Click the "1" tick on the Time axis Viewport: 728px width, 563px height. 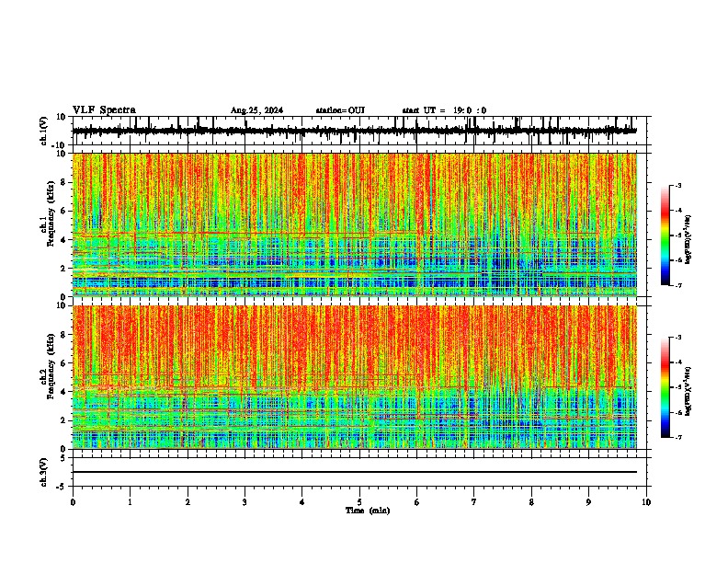130,502
